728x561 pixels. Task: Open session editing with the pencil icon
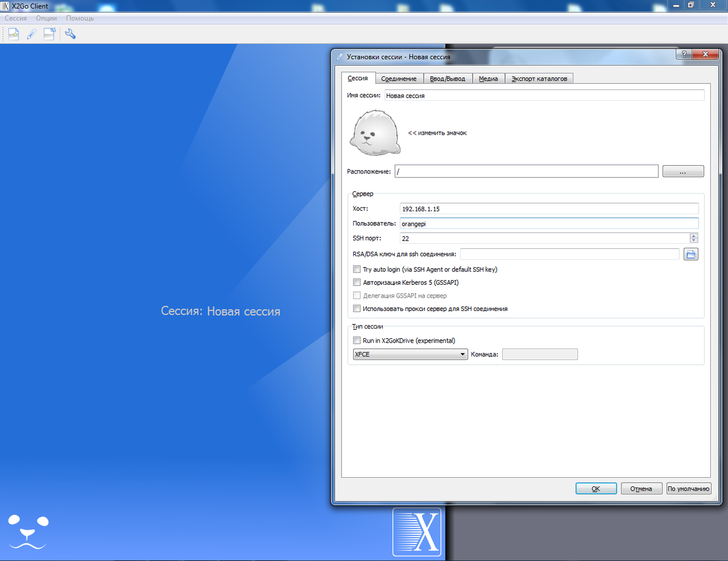pos(31,33)
